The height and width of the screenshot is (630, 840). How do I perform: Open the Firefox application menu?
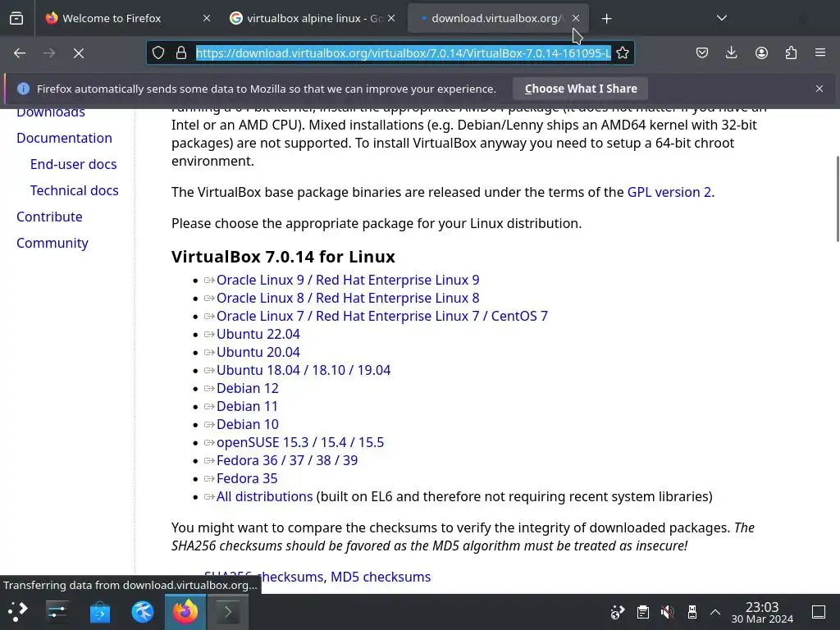click(820, 53)
